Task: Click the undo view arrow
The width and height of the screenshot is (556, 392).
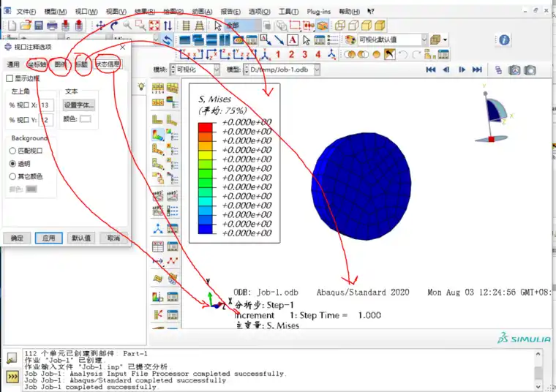Action: coord(403,54)
